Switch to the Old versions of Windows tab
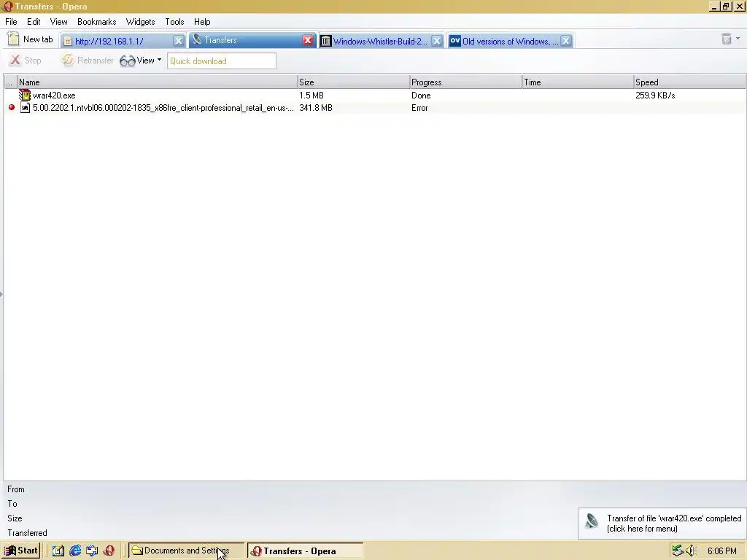The height and width of the screenshot is (560, 747). (x=510, y=42)
